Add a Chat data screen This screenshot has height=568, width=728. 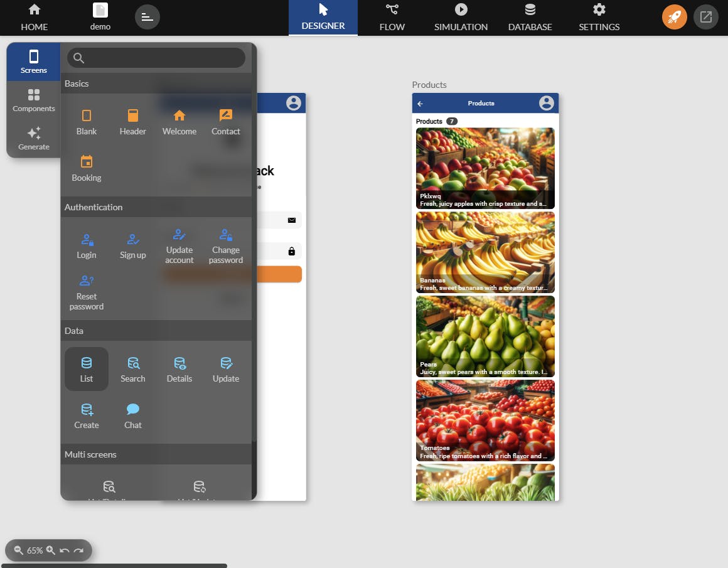[x=133, y=415]
